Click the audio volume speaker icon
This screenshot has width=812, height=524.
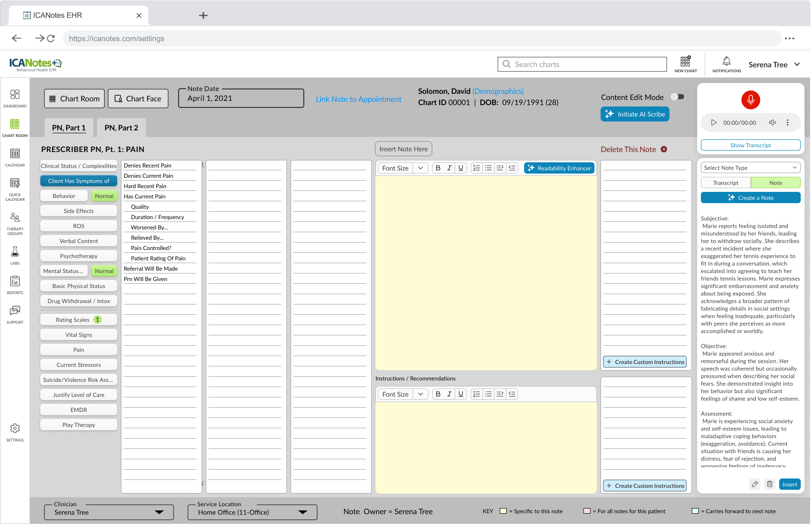tap(772, 122)
